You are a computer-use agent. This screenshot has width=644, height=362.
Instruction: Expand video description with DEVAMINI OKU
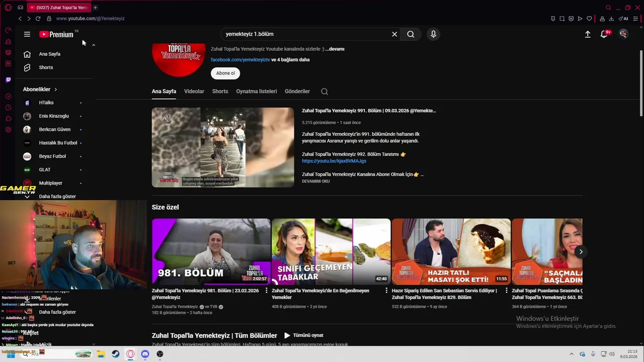[x=316, y=181]
